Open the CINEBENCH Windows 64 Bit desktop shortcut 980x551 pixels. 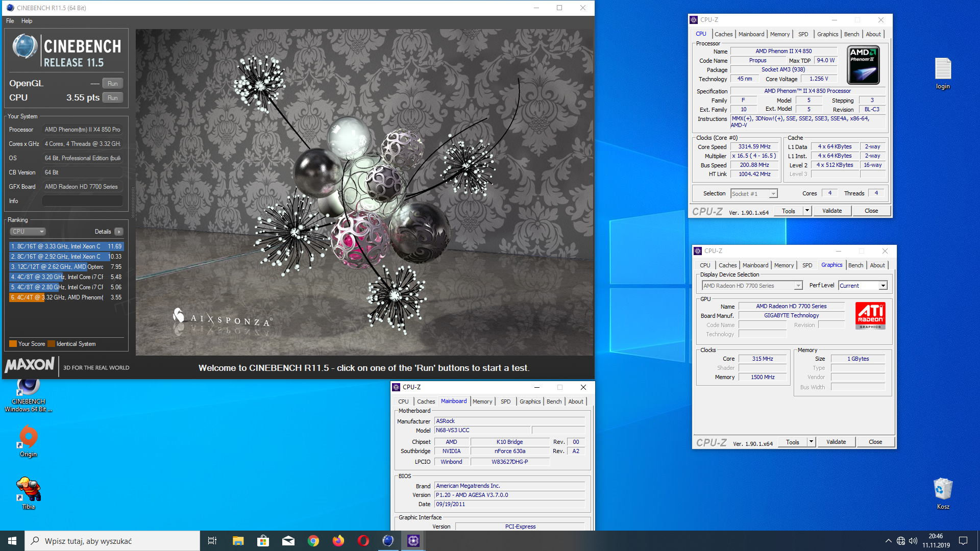pyautogui.click(x=29, y=395)
